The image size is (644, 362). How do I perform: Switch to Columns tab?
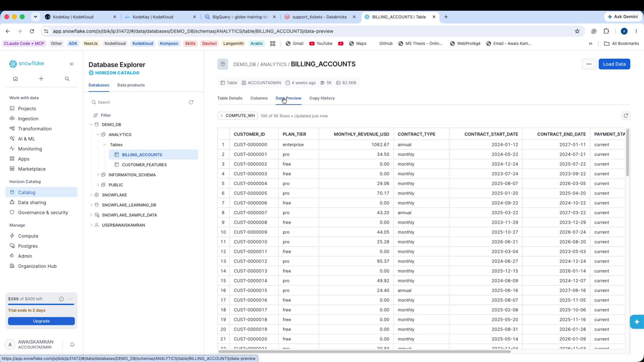coord(259,98)
